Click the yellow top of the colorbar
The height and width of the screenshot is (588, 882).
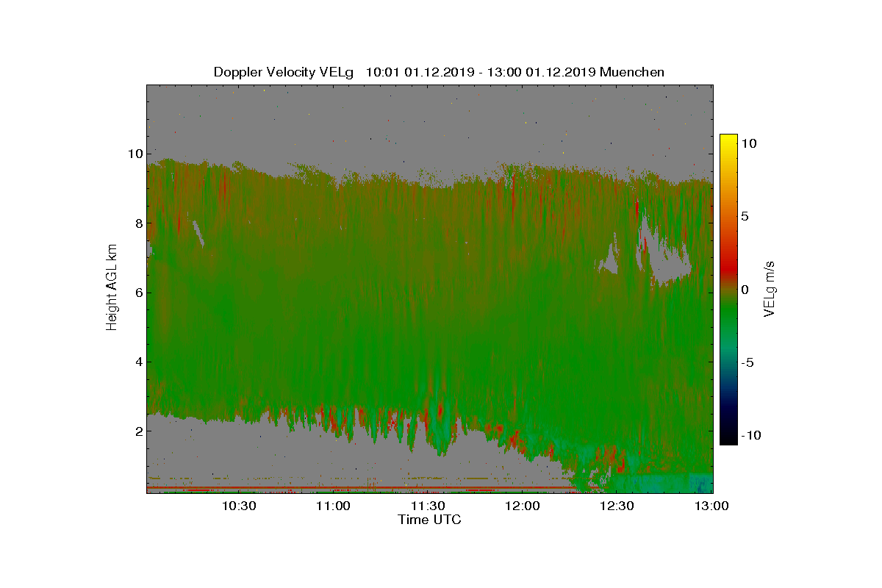coord(728,140)
